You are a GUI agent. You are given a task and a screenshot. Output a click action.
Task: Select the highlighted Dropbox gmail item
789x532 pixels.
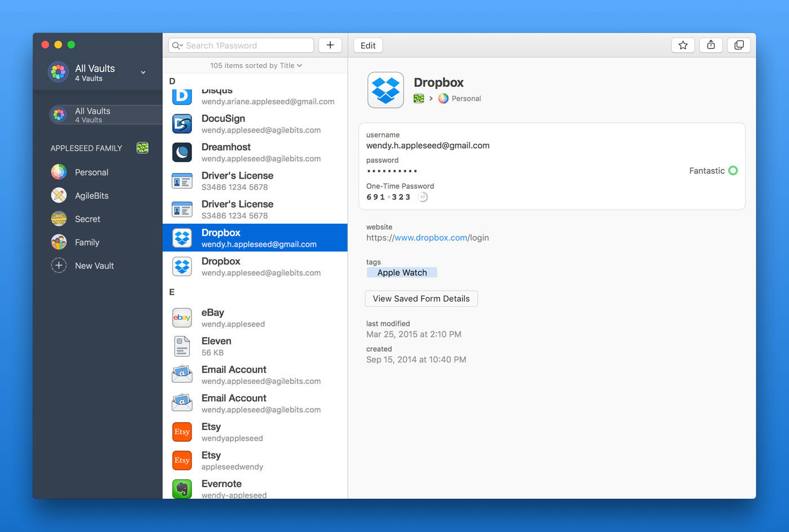(255, 238)
